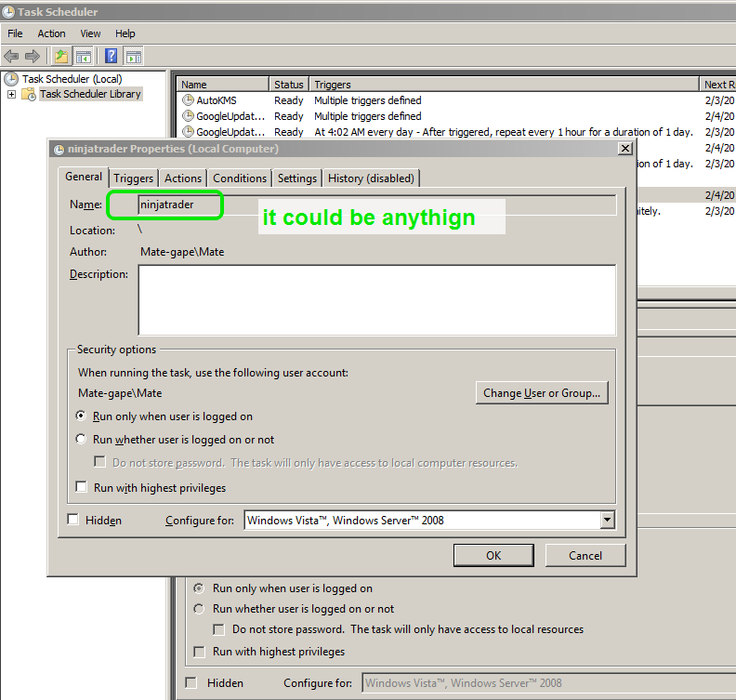
Task: Check 'Do not store password' in background pane
Action: [x=218, y=629]
